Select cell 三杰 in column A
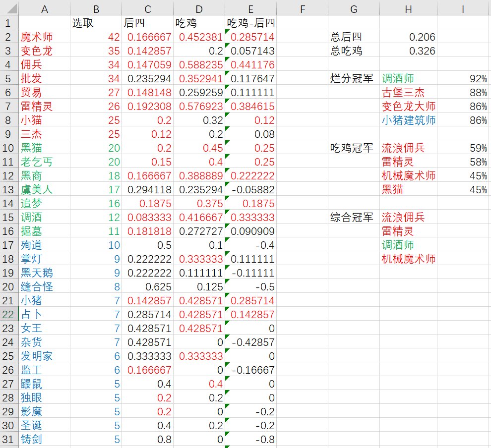 pyautogui.click(x=45, y=134)
